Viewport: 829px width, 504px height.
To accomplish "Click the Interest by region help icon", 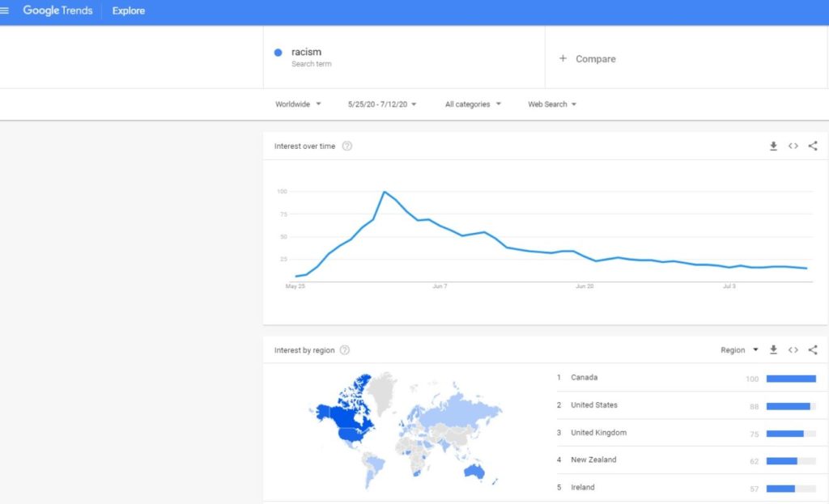I will (x=345, y=350).
